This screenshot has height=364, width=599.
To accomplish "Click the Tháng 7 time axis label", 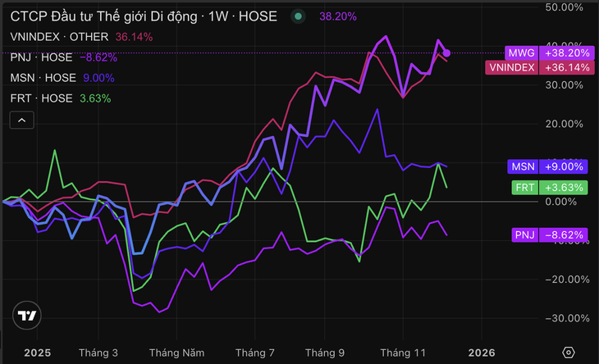I will [x=254, y=353].
